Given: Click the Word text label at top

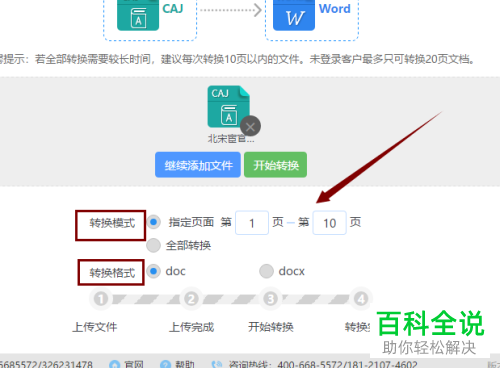Looking at the screenshot, I should pyautogui.click(x=335, y=8).
